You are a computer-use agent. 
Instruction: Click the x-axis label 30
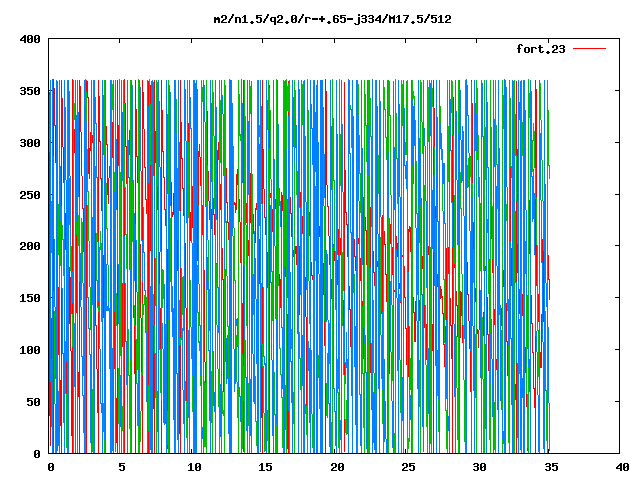(x=480, y=467)
